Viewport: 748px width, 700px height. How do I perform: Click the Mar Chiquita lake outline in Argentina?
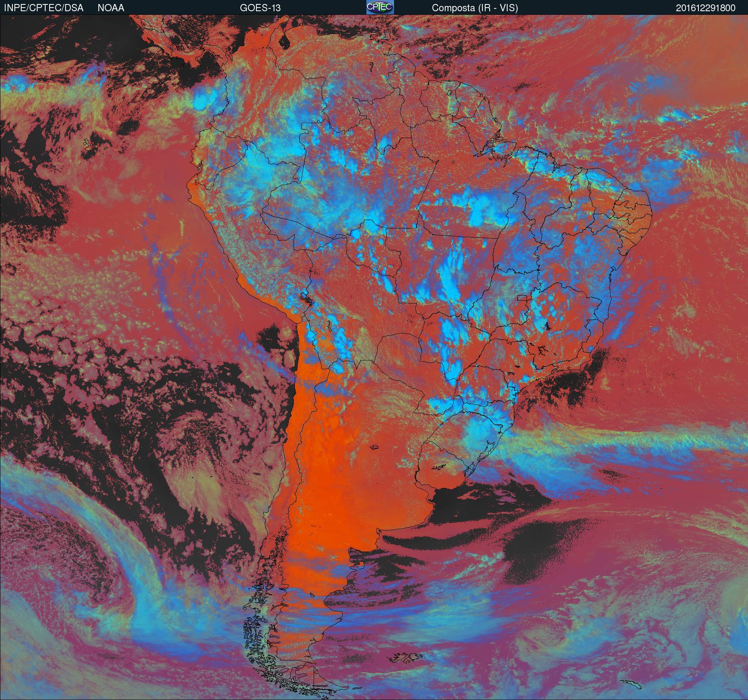coord(374,447)
